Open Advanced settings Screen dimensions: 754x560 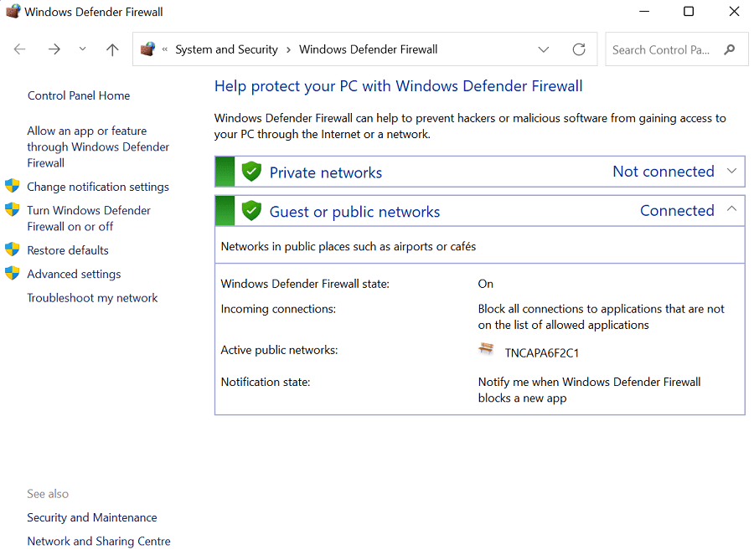coord(74,274)
